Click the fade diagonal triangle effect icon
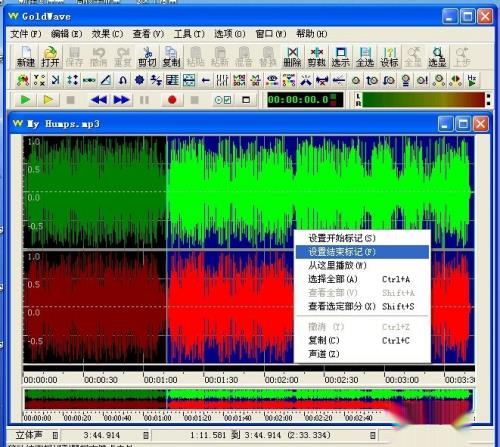The width and height of the screenshot is (500, 447). pyautogui.click(x=106, y=80)
